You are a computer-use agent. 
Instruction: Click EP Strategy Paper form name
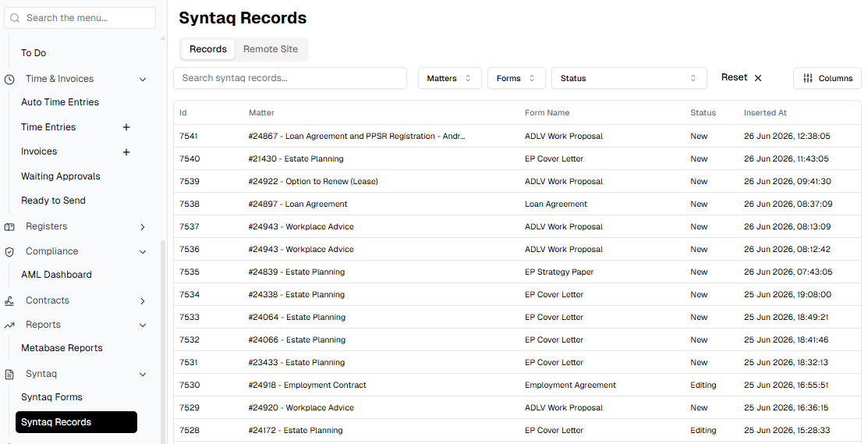coord(559,272)
